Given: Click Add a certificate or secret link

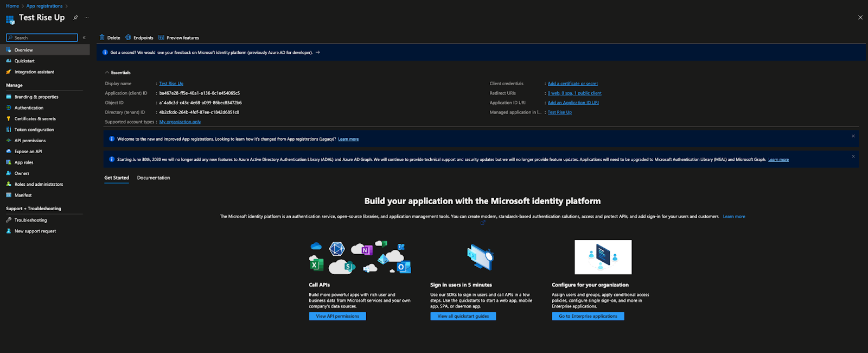Looking at the screenshot, I should [573, 84].
